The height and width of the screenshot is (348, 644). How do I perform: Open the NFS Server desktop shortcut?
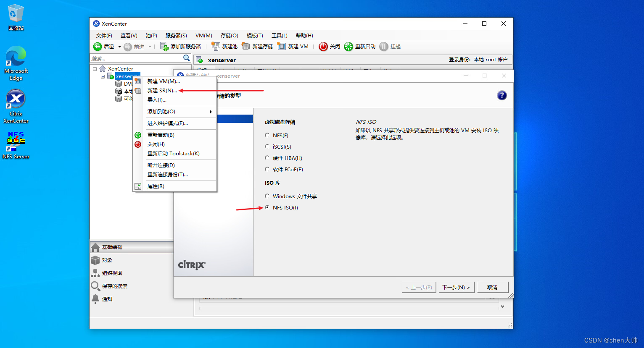click(16, 145)
